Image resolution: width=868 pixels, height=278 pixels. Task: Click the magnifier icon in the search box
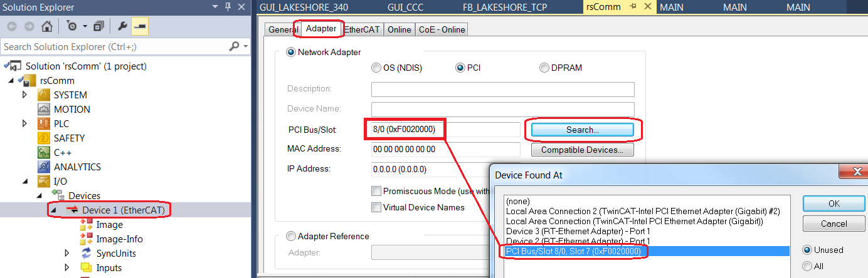pyautogui.click(x=234, y=47)
